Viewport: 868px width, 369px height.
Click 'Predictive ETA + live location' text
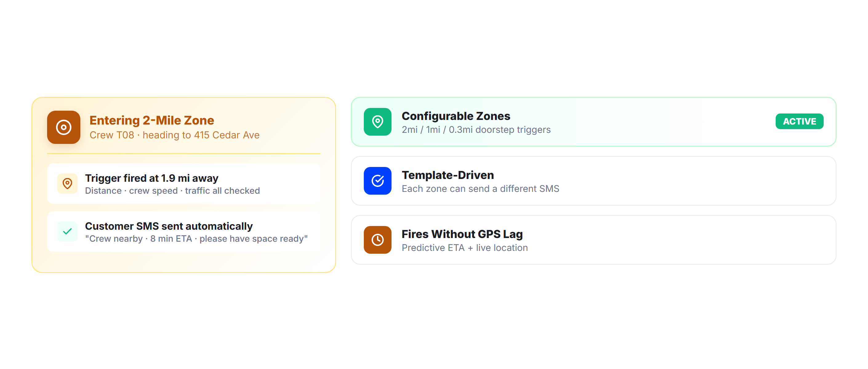tap(465, 248)
